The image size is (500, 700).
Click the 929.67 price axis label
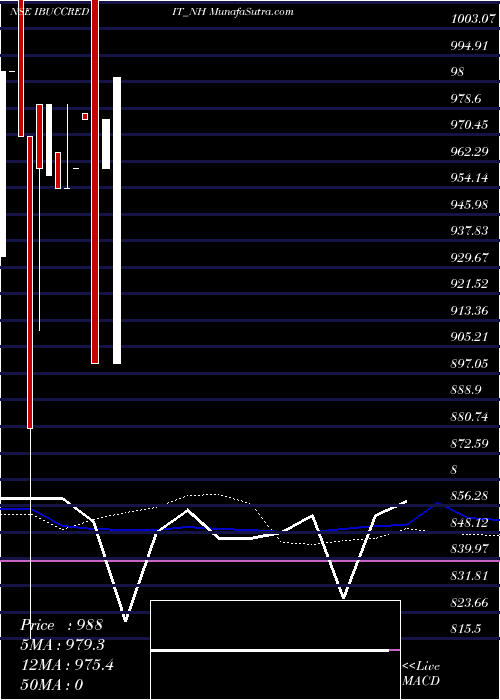point(469,258)
